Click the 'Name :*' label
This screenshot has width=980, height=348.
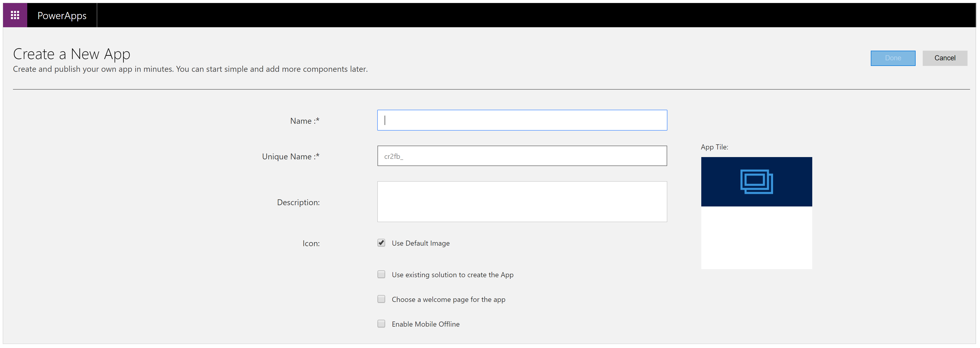[305, 121]
